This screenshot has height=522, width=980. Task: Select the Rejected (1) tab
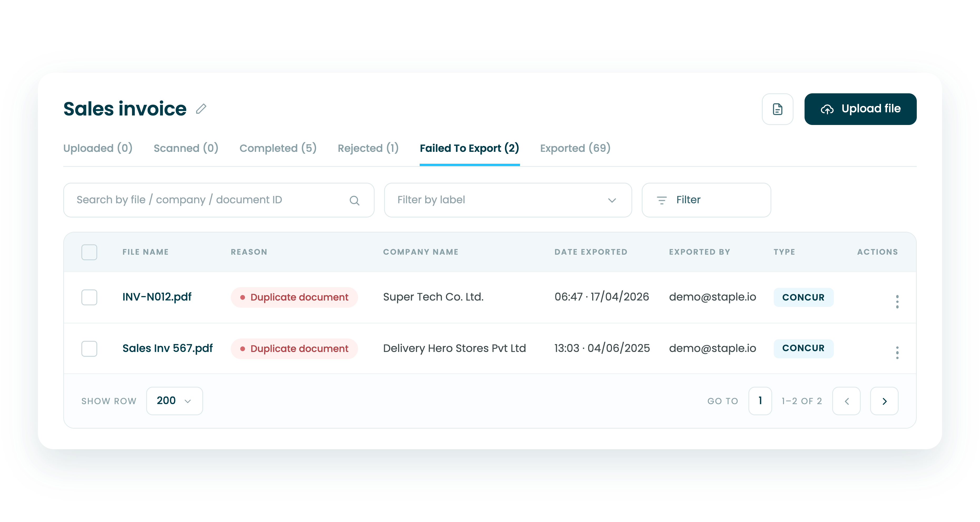[x=368, y=148]
